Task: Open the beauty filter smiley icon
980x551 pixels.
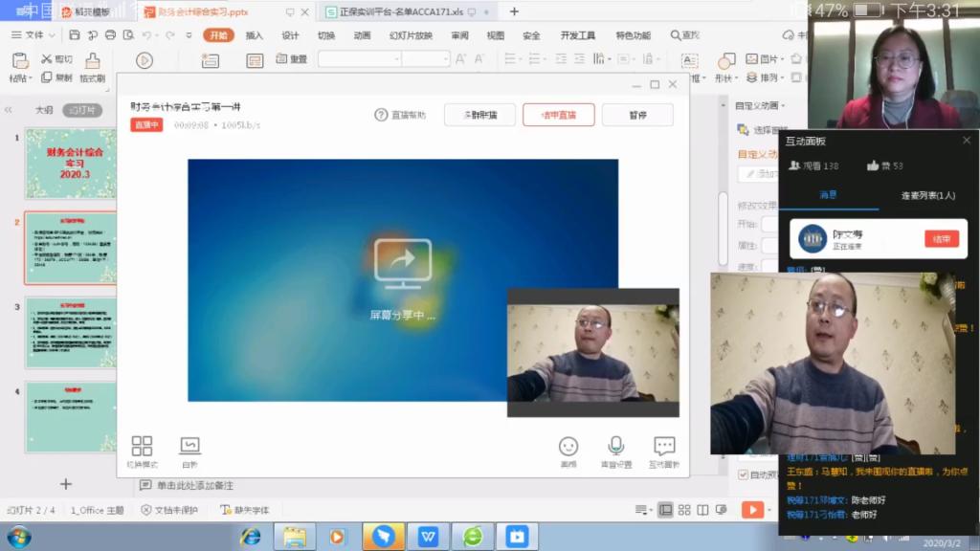Action: [568, 447]
